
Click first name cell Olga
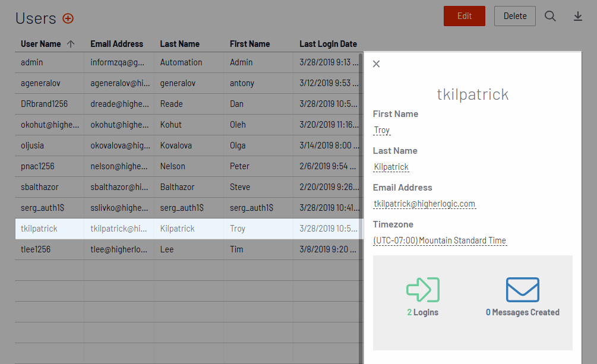[x=258, y=145]
